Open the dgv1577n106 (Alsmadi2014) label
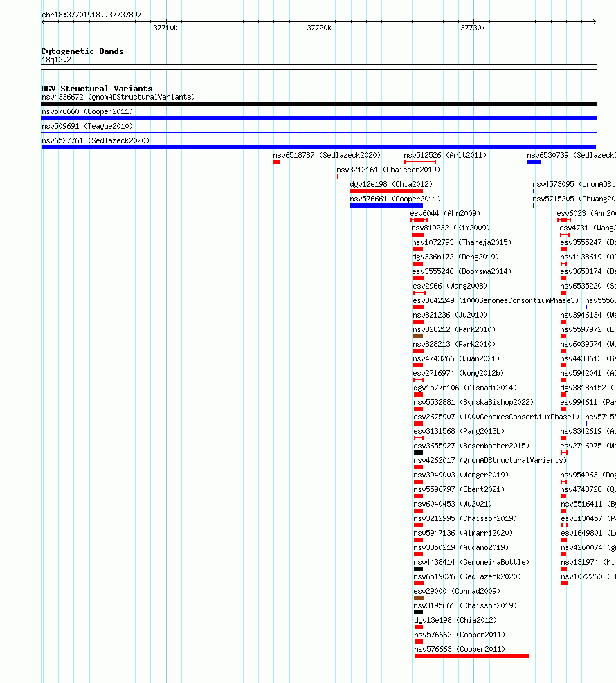Screen dimensions: 616x683 [465, 388]
